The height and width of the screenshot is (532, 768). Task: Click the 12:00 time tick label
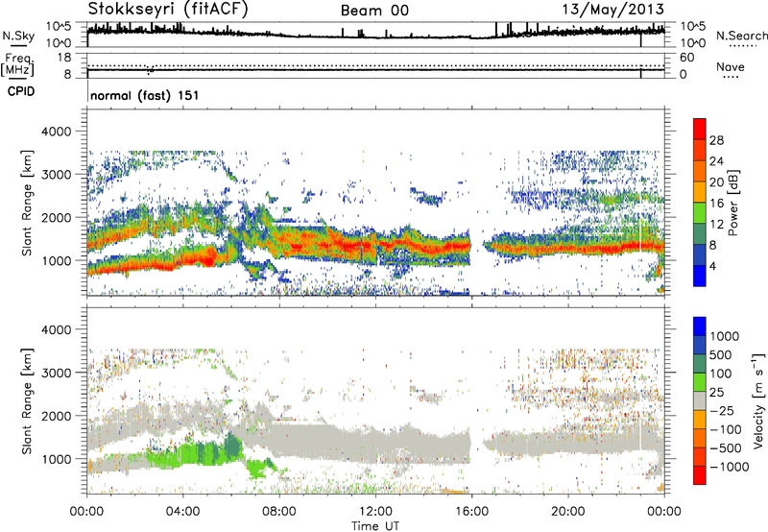(x=375, y=512)
